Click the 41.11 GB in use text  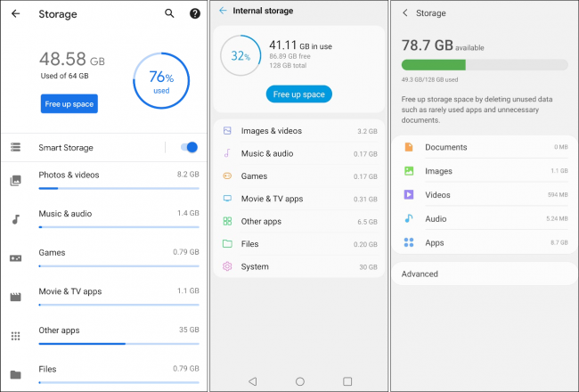pyautogui.click(x=300, y=45)
